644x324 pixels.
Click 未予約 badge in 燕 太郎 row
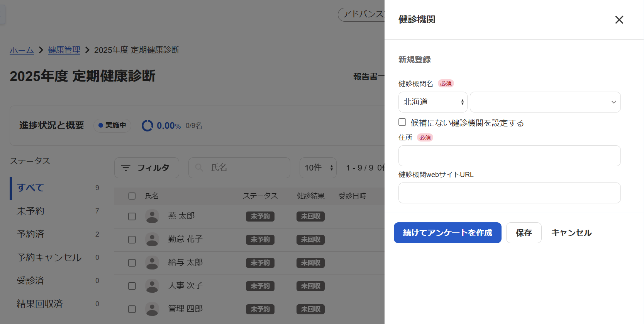point(260,217)
